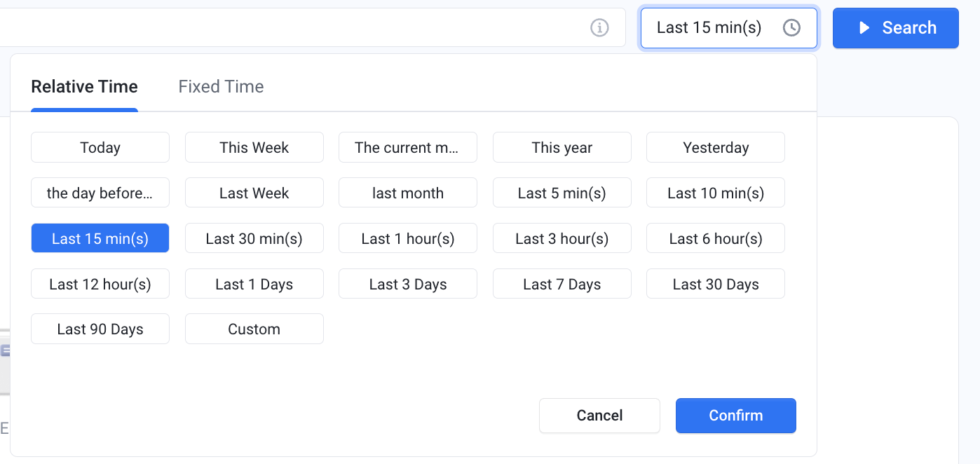Click the clock icon in the time selector
Viewport: 980px width, 464px height.
791,28
